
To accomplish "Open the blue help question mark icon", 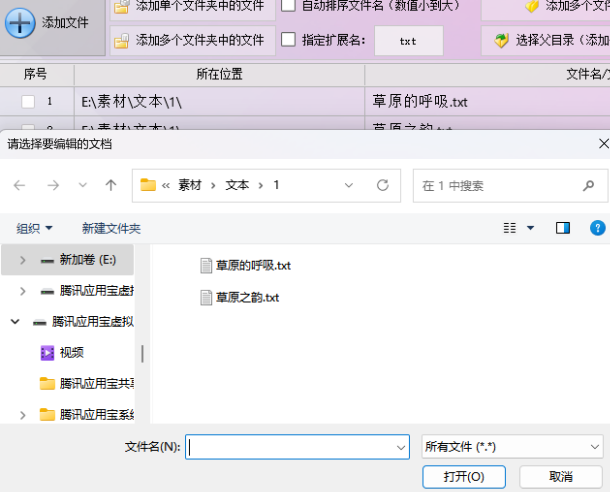I will [597, 228].
